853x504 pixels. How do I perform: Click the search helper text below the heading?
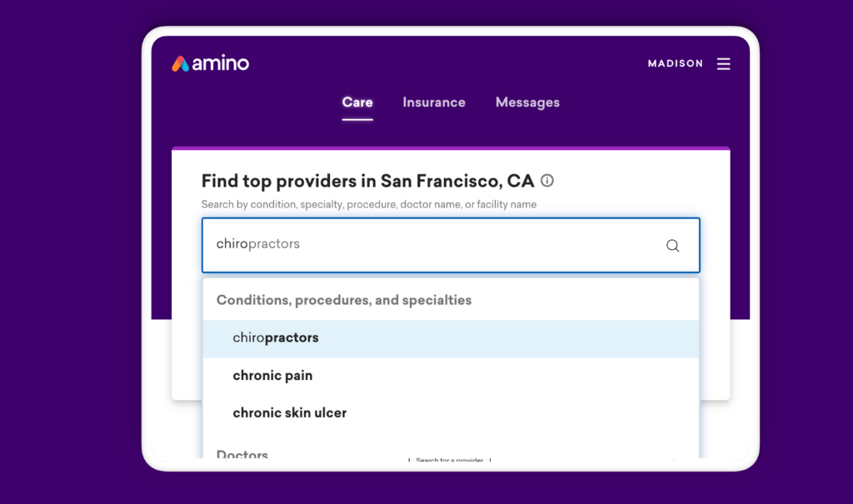tap(369, 205)
